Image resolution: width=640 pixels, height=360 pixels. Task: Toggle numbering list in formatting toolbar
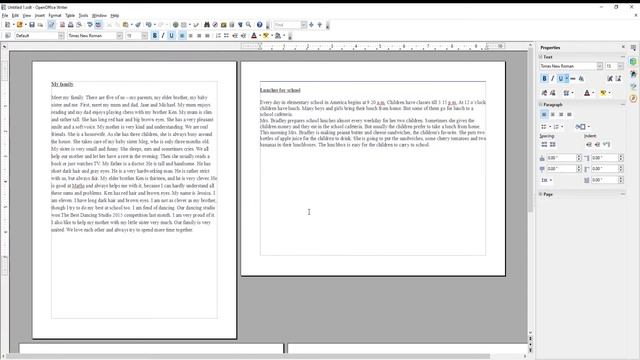[218, 36]
